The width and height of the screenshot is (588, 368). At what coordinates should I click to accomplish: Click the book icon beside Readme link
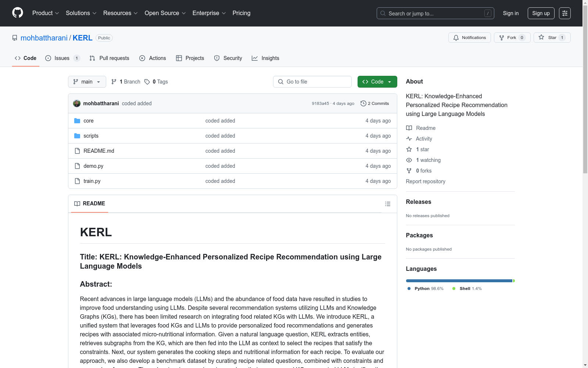click(409, 128)
